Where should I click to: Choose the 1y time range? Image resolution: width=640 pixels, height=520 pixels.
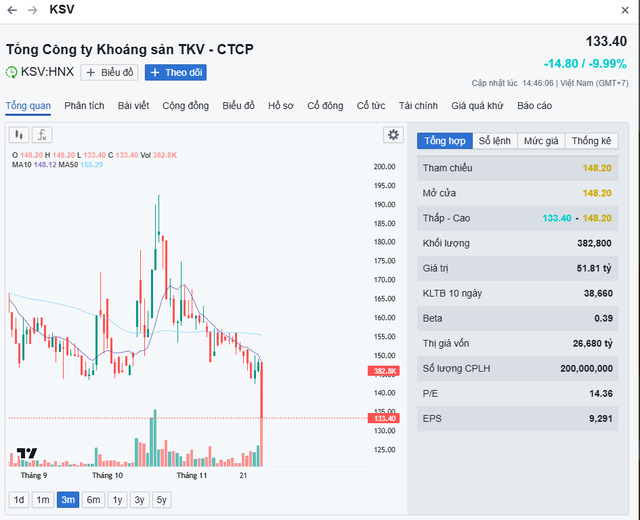pyautogui.click(x=117, y=500)
